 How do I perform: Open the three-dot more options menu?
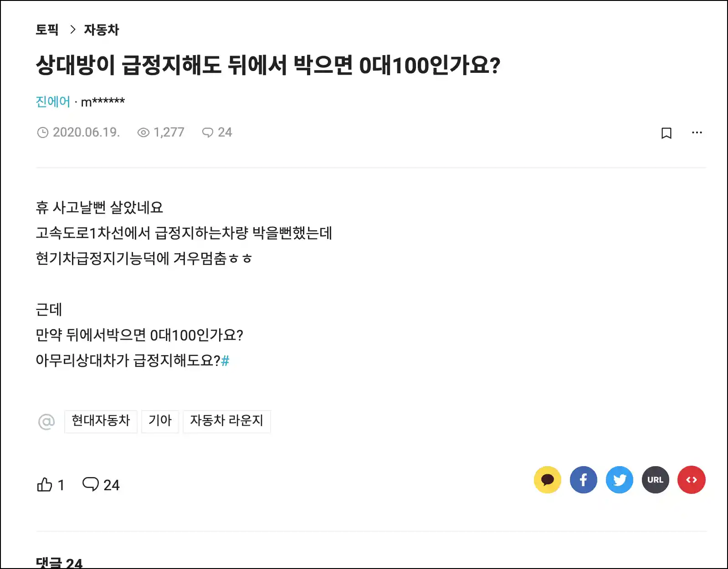click(x=697, y=132)
